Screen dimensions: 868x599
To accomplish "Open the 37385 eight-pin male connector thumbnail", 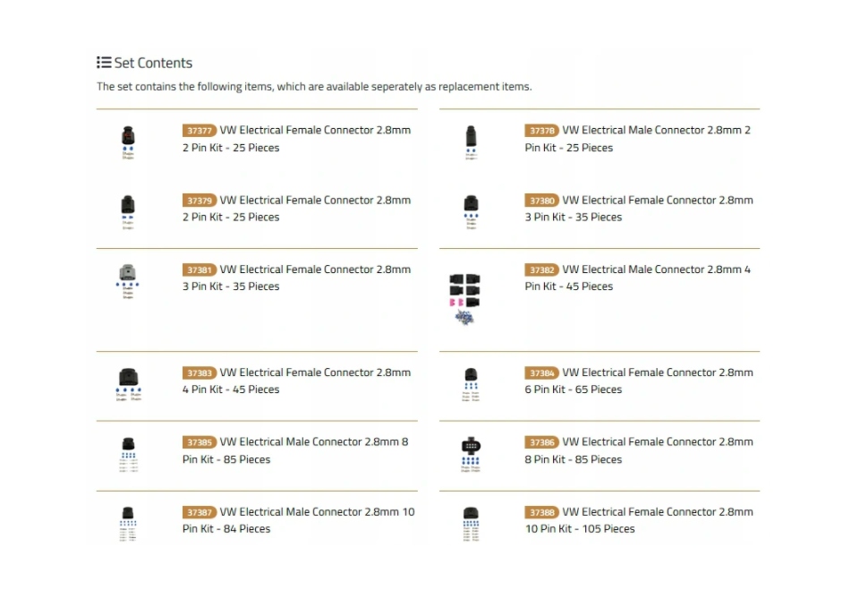I will coord(128,454).
